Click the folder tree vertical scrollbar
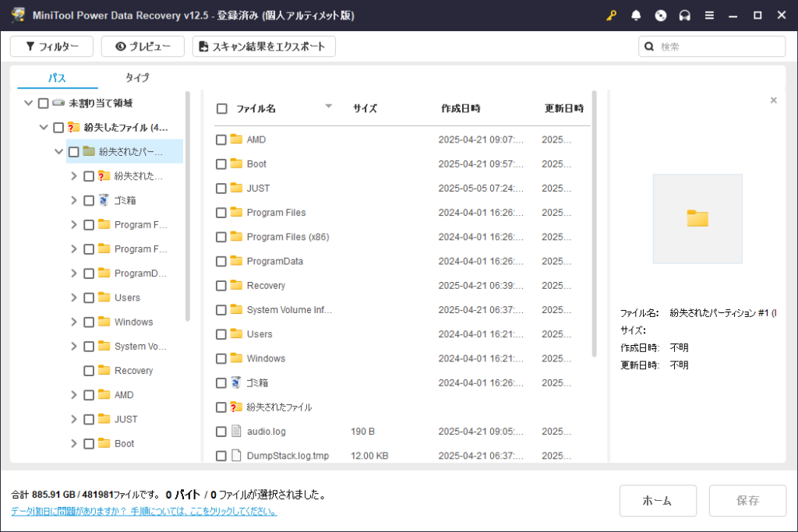The height and width of the screenshot is (532, 798). point(187,206)
